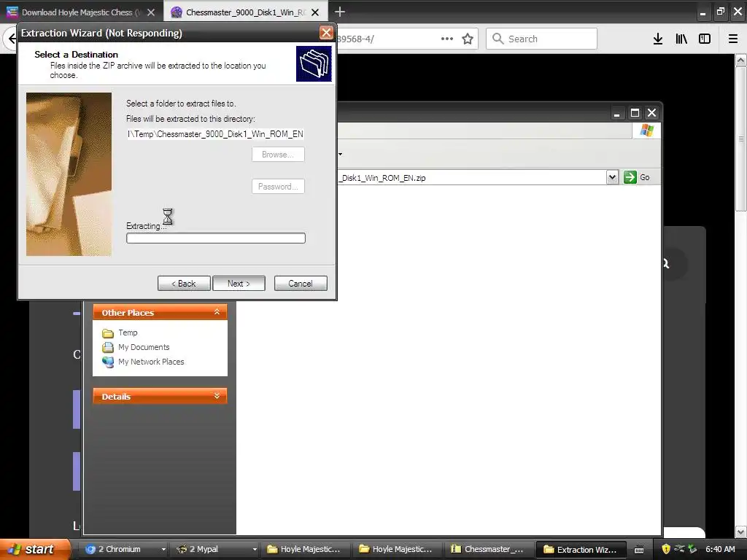Switch to second Hoyle Majestic taskbar window
Viewport: 747px width, 560px height.
click(x=397, y=549)
